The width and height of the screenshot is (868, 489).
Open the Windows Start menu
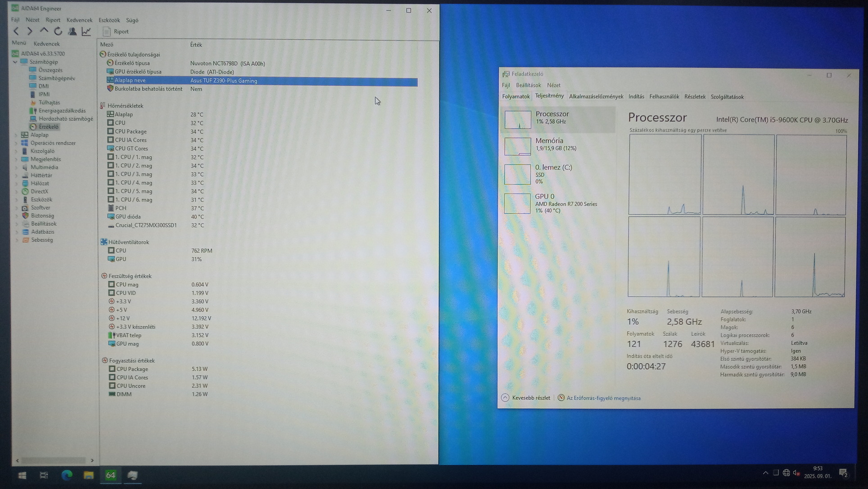pyautogui.click(x=22, y=475)
